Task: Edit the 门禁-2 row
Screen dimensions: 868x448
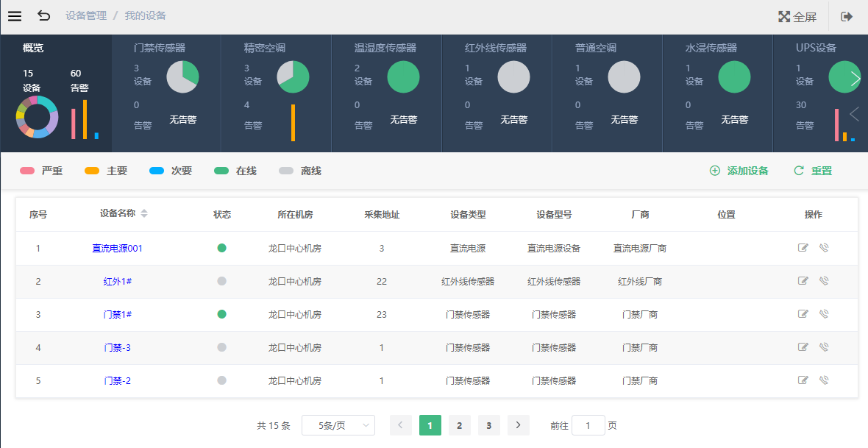Action: (803, 380)
